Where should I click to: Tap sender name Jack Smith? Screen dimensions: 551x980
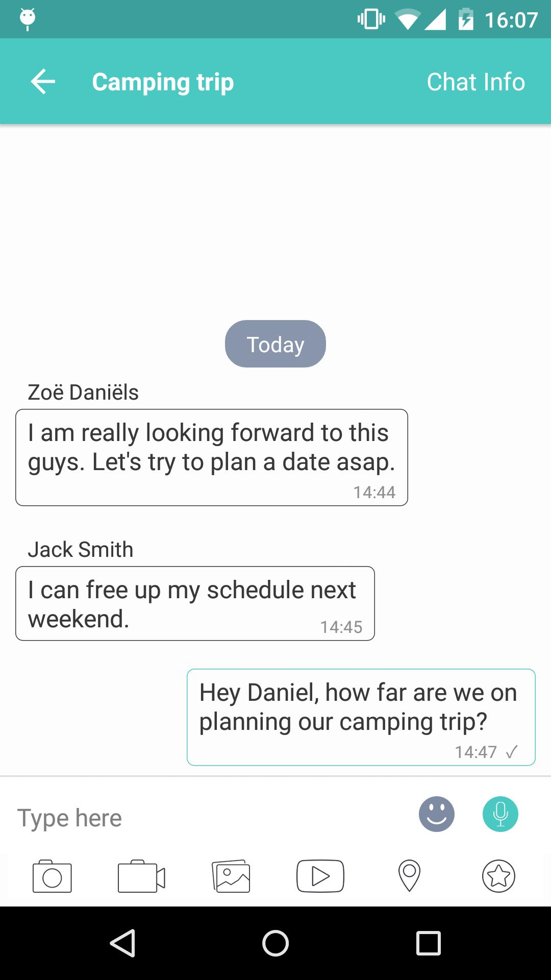(x=81, y=550)
